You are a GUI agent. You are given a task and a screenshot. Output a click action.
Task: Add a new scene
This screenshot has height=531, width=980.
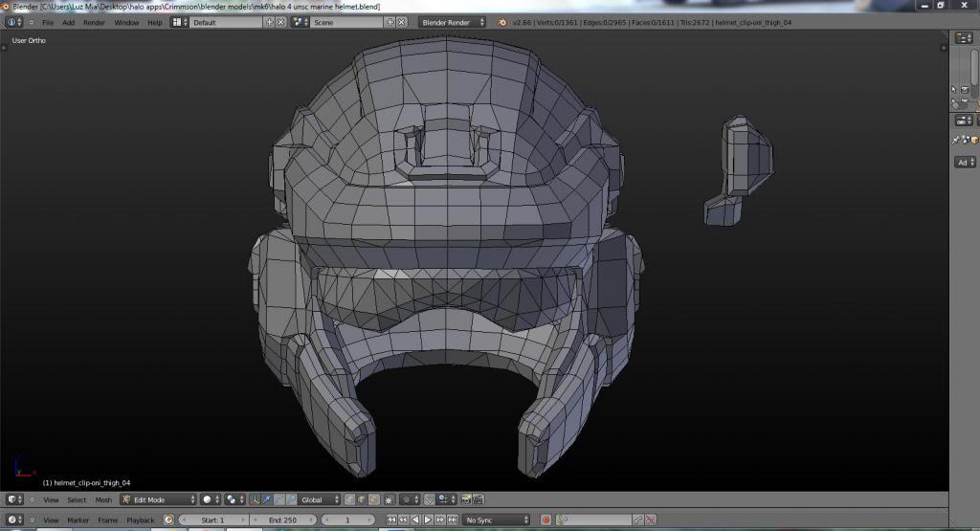coord(390,23)
